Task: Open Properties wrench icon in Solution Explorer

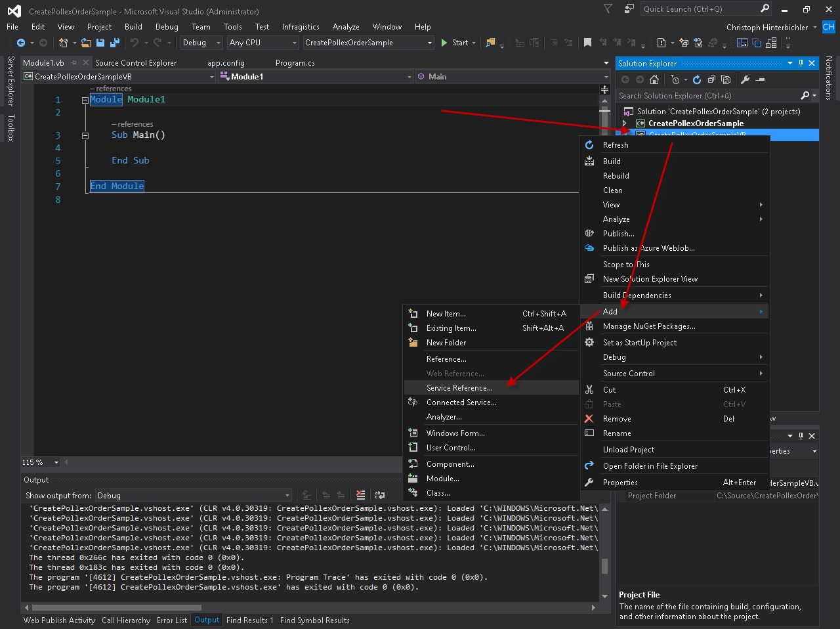Action: [x=745, y=79]
